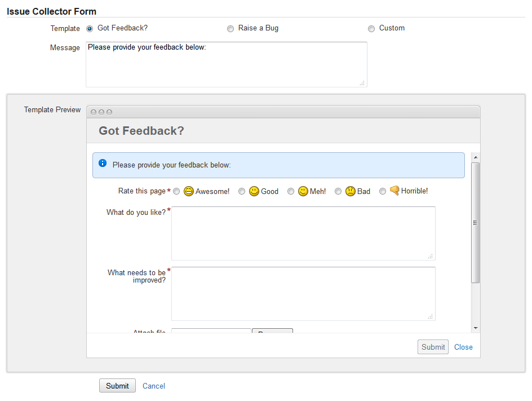Pick the Horrible rating radio button
This screenshot has height=401, width=532.
(383, 192)
